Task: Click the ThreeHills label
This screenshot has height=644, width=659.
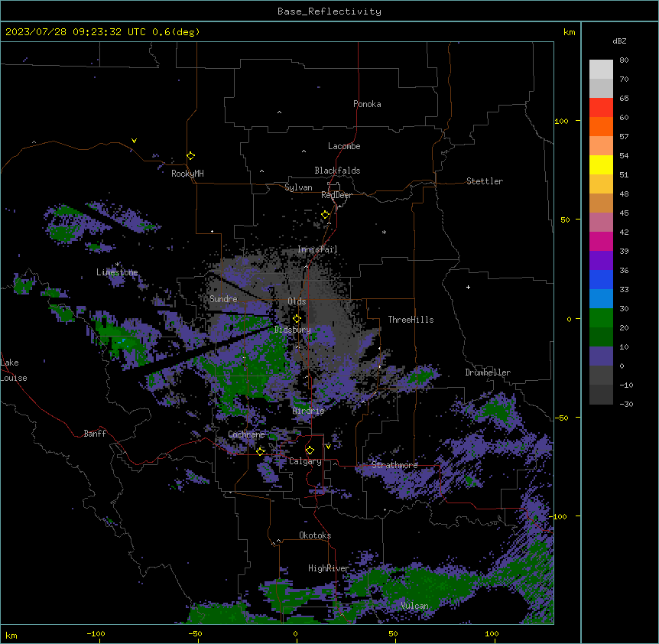Action: click(x=411, y=320)
